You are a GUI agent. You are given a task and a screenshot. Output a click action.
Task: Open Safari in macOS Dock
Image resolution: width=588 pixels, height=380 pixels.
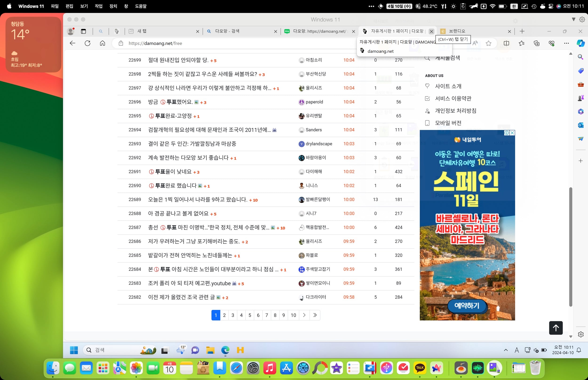tap(236, 368)
